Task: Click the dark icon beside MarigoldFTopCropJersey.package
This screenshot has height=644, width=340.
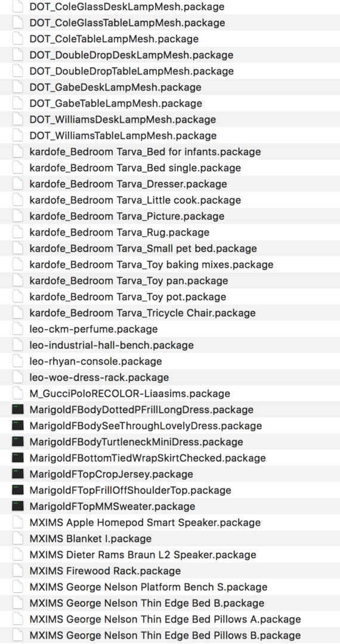Action: coord(18,474)
